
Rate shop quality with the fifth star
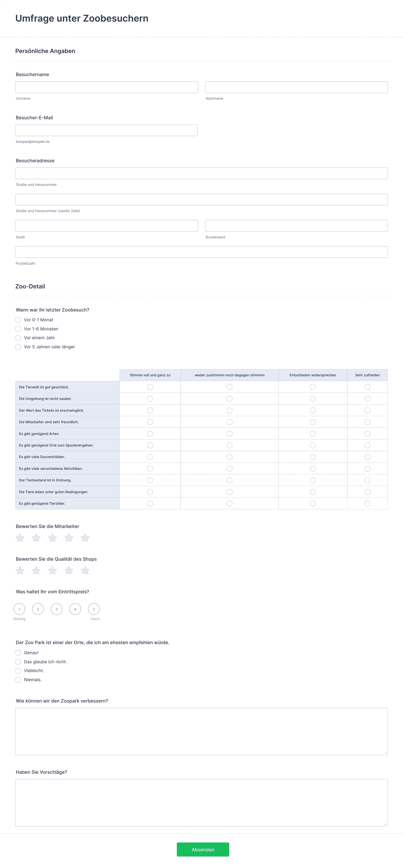[x=85, y=570]
